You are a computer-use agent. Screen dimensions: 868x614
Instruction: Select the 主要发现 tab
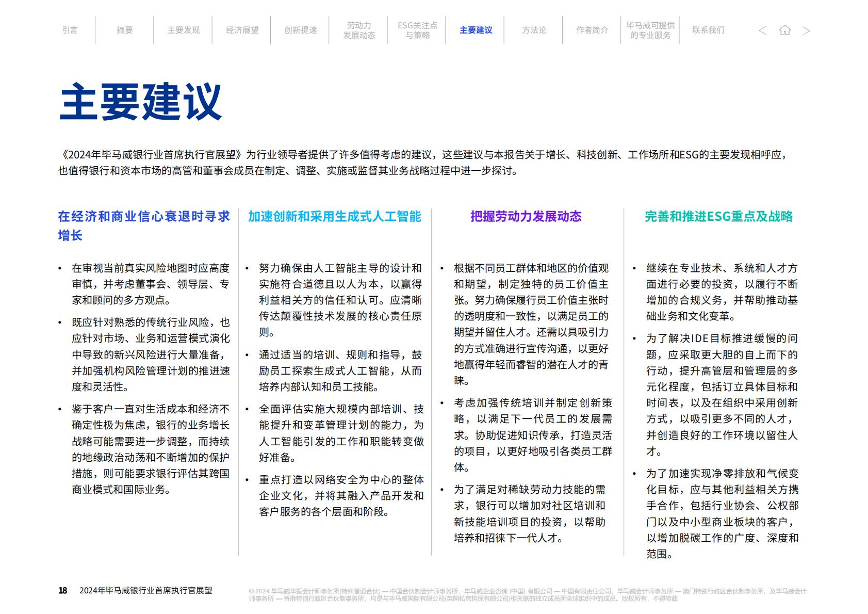[x=183, y=30]
